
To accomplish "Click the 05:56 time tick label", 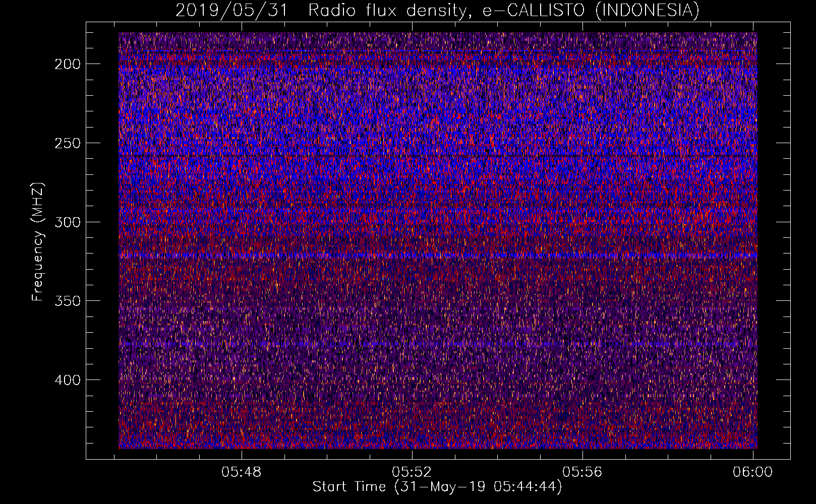I will (x=582, y=472).
